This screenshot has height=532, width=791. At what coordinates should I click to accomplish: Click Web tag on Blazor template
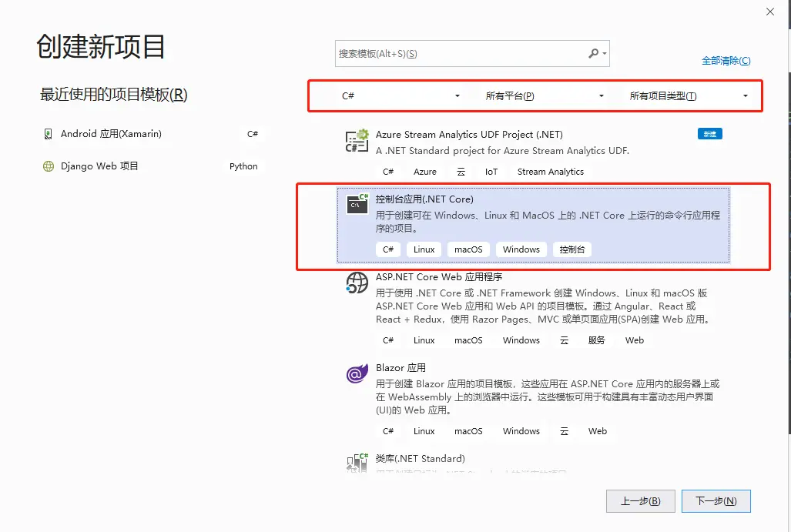pos(597,431)
